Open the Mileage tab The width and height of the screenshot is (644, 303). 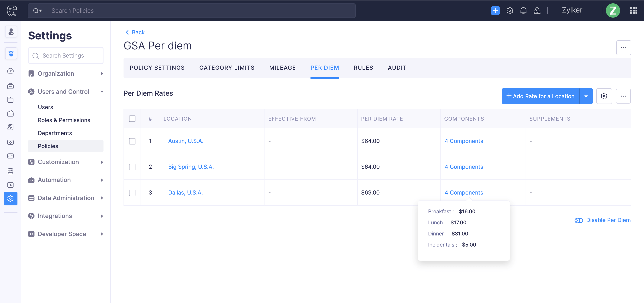coord(282,68)
